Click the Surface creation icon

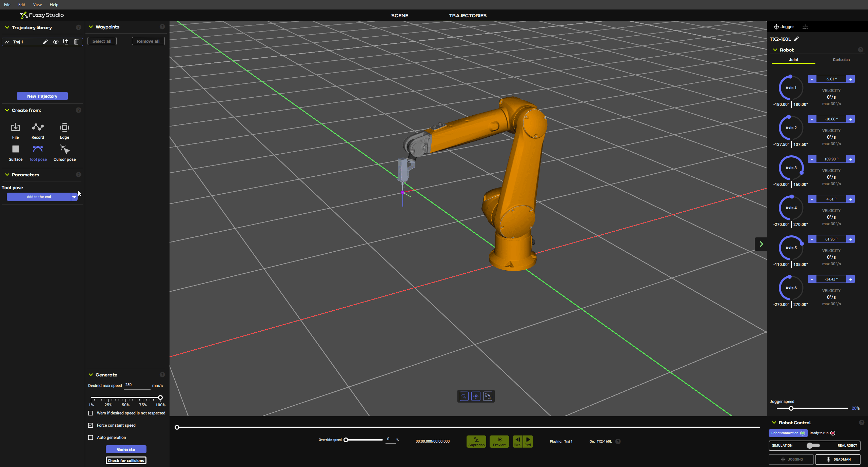[16, 150]
